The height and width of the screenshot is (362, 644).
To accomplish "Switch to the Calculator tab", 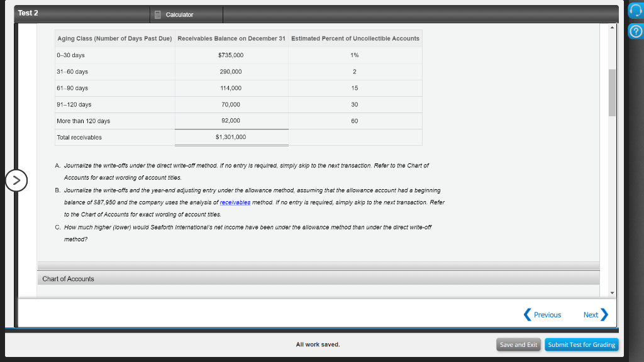I will coord(178,14).
